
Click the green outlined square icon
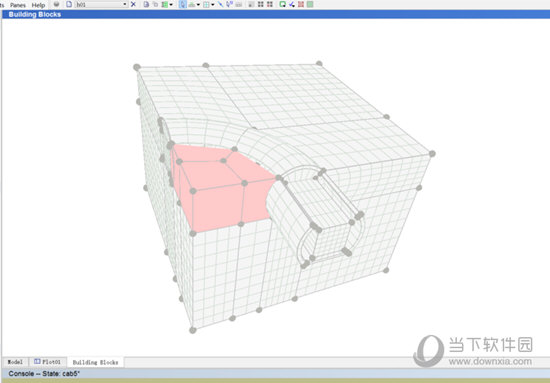coord(282,4)
